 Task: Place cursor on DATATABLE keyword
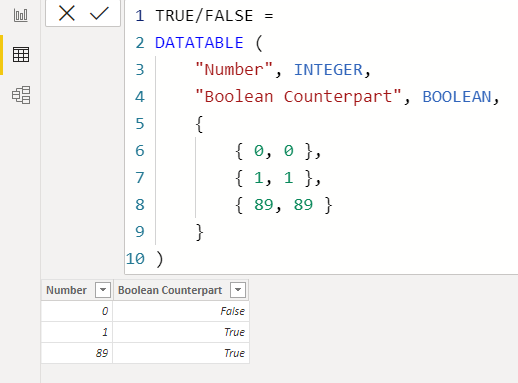click(x=199, y=43)
